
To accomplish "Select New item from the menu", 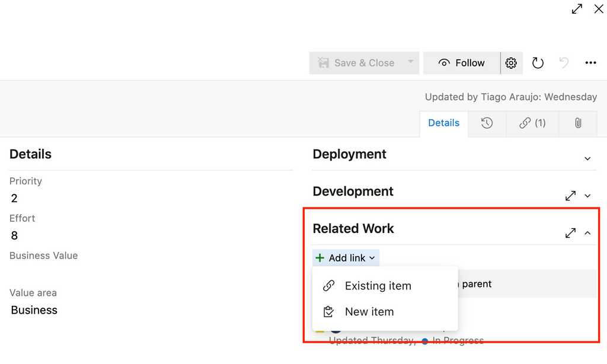I will coord(369,312).
